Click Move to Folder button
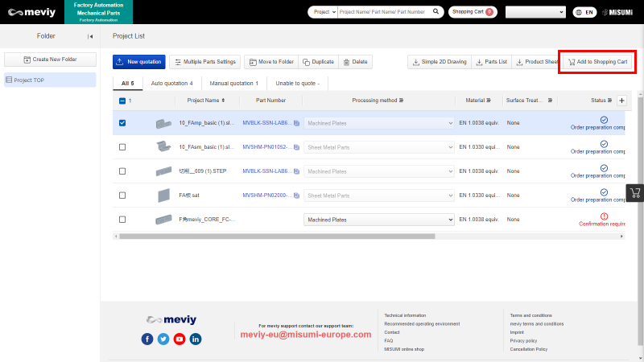644x362 pixels. [271, 62]
